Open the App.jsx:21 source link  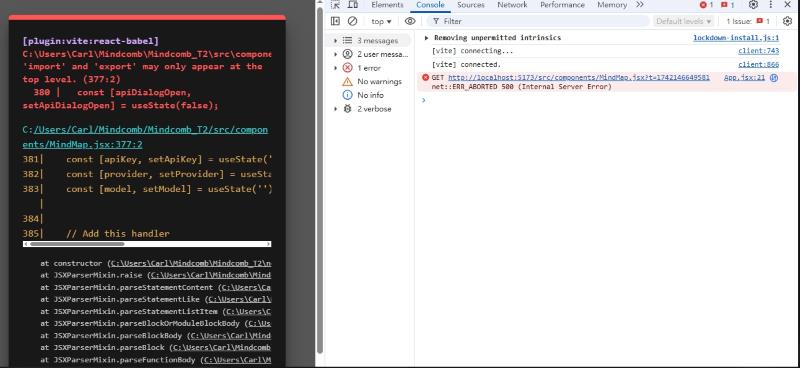point(744,78)
